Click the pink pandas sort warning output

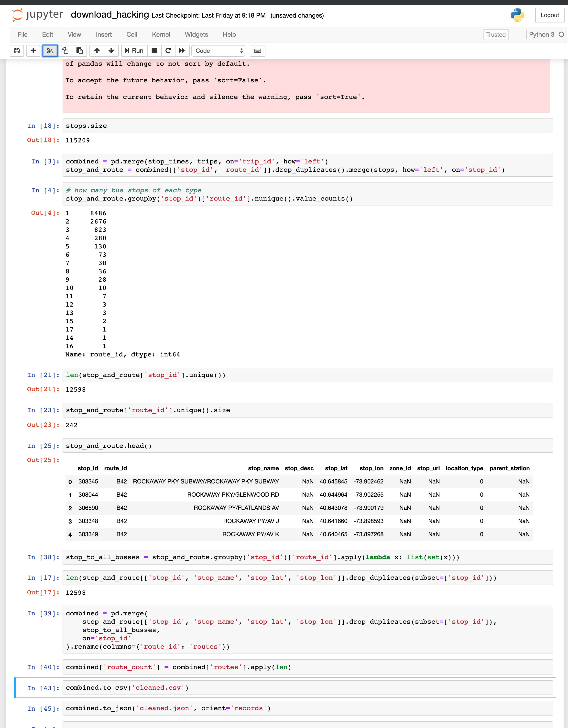coord(306,86)
